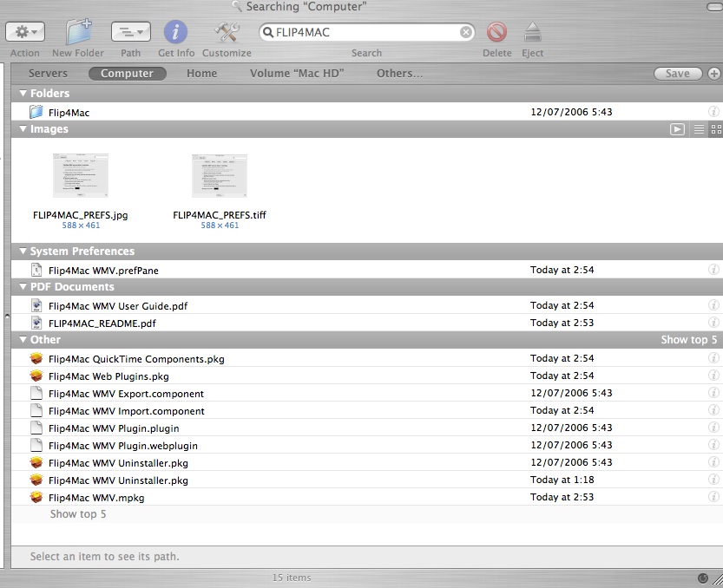
Task: Switch Images group to list view
Action: click(x=699, y=129)
